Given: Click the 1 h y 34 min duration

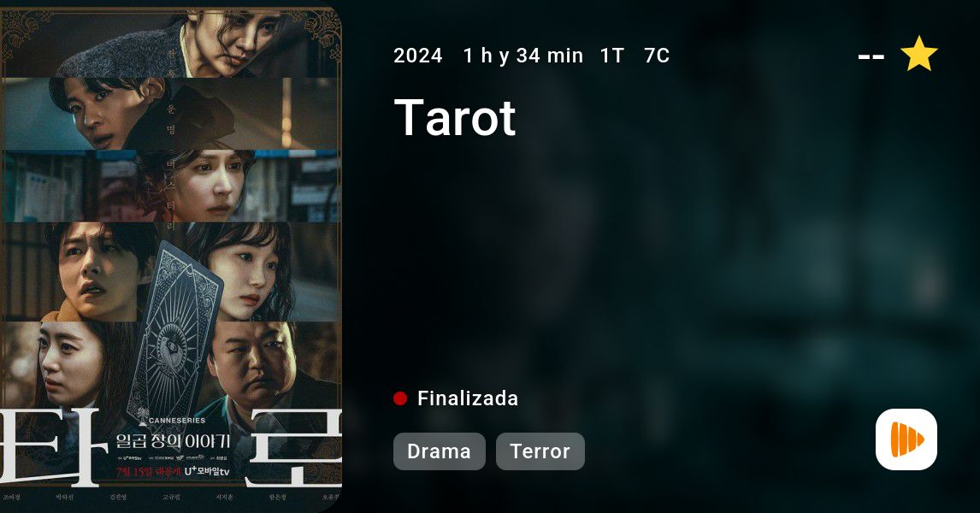Looking at the screenshot, I should click(x=523, y=56).
